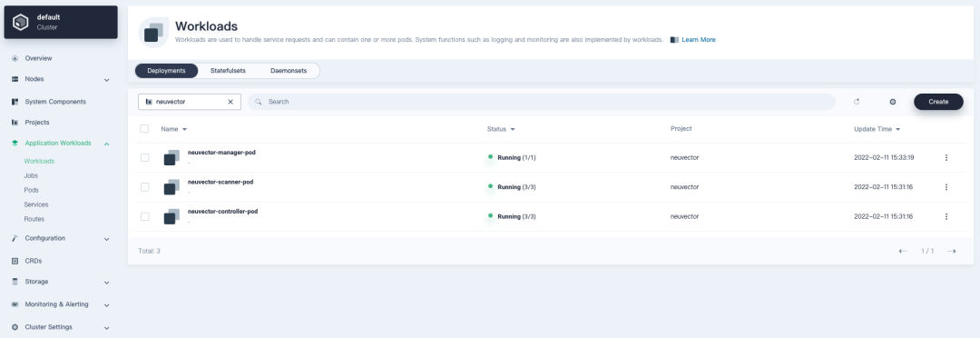This screenshot has height=338, width=980.
Task: Select the Deployments tab
Action: click(166, 71)
